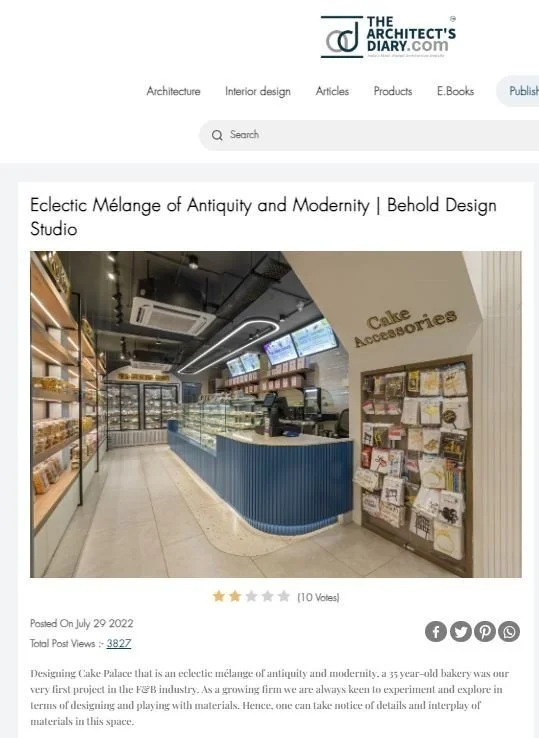Pin the post on Pinterest
Viewport: 539px width, 738px height.
485,631
